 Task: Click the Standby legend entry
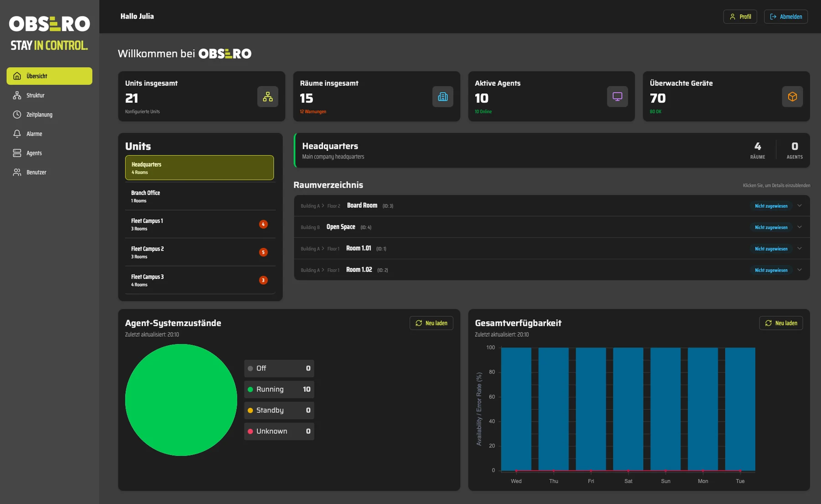pos(279,410)
